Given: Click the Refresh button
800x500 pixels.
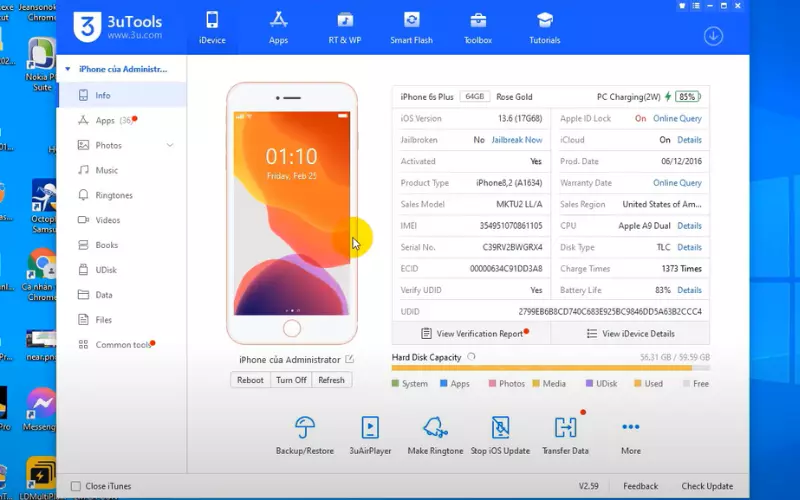Looking at the screenshot, I should [331, 380].
